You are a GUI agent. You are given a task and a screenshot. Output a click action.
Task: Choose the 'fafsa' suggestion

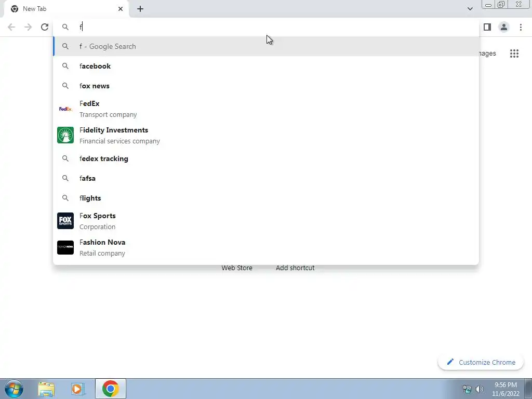(266, 178)
